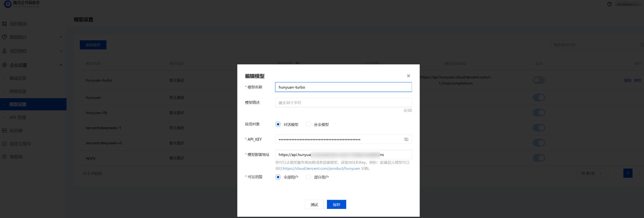Click the 自定义指令 icon in sidebar
This screenshot has width=644, height=218.
tap(4, 144)
